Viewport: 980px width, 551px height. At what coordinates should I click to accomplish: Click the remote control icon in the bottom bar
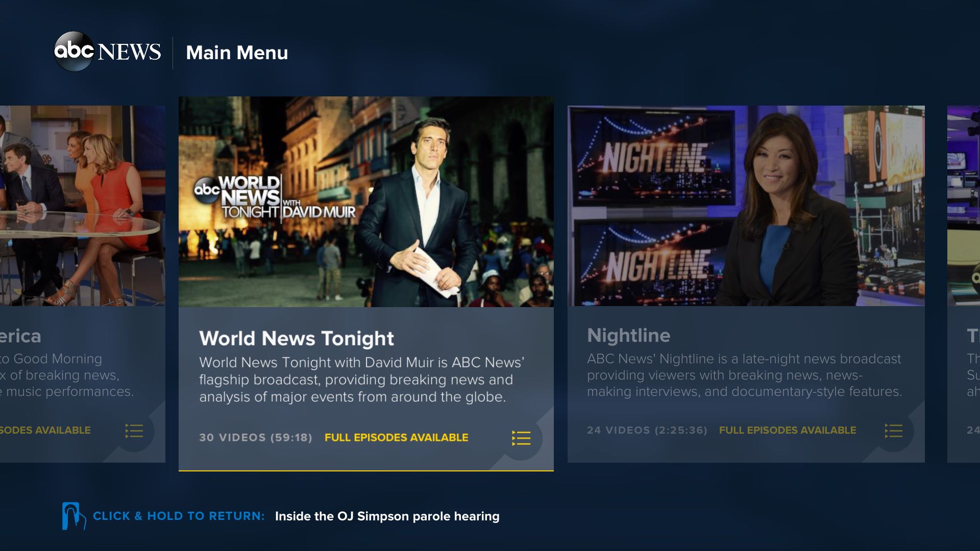(x=73, y=516)
